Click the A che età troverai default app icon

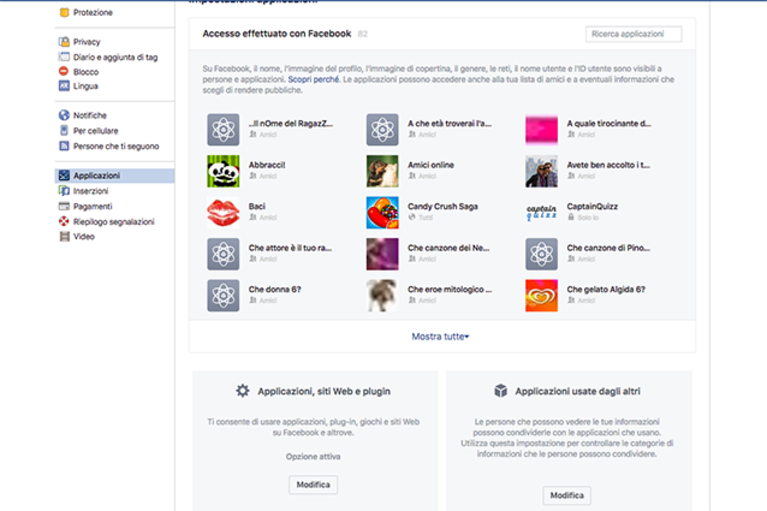tap(382, 130)
